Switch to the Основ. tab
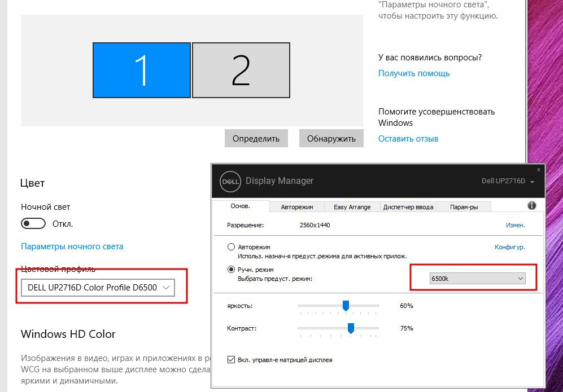Screen dimensions: 563x392 pos(240,206)
